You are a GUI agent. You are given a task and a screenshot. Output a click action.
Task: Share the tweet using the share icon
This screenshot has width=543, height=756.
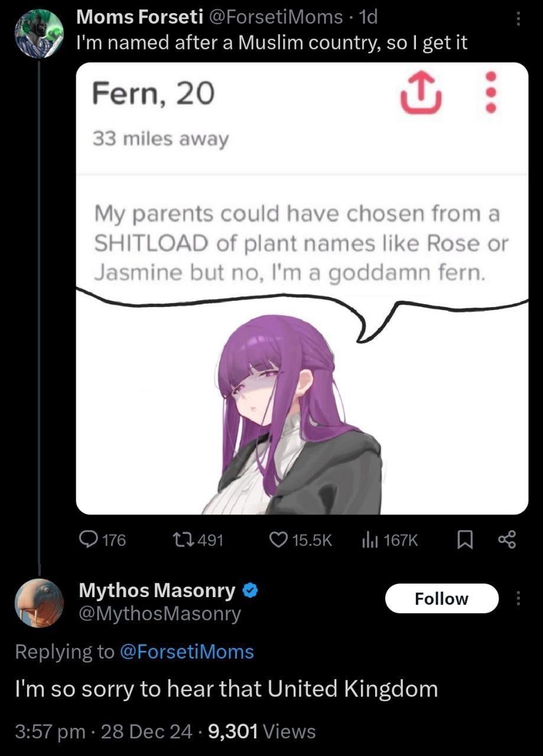click(x=506, y=539)
